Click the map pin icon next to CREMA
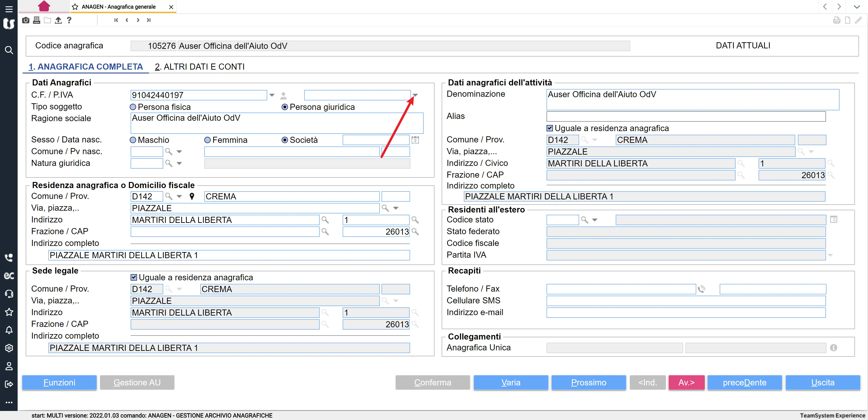The height and width of the screenshot is (420, 868). pos(192,196)
